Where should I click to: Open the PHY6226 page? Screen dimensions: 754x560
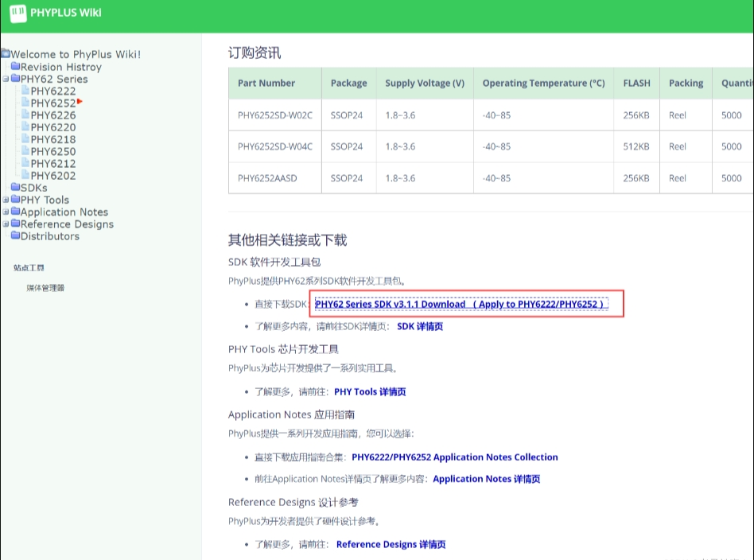point(53,115)
